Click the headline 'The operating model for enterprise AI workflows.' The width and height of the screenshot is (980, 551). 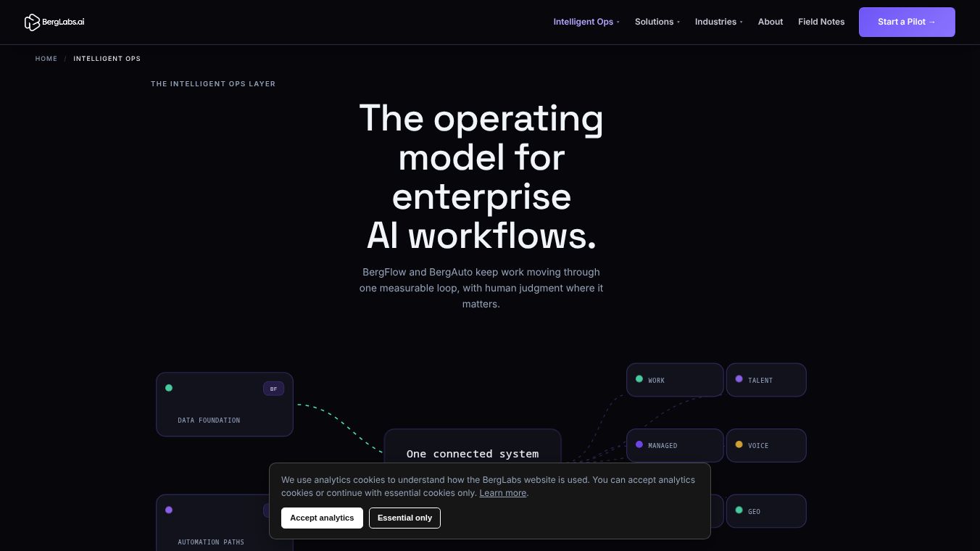coord(481,177)
